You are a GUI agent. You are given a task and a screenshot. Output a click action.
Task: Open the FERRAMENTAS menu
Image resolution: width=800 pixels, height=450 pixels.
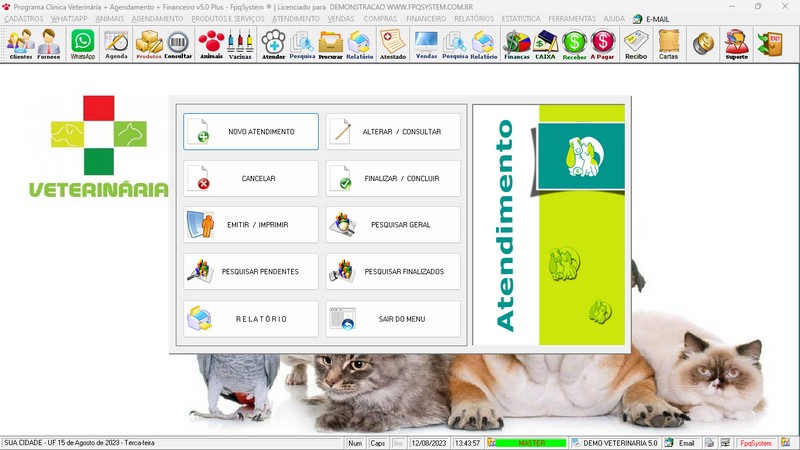click(x=572, y=19)
